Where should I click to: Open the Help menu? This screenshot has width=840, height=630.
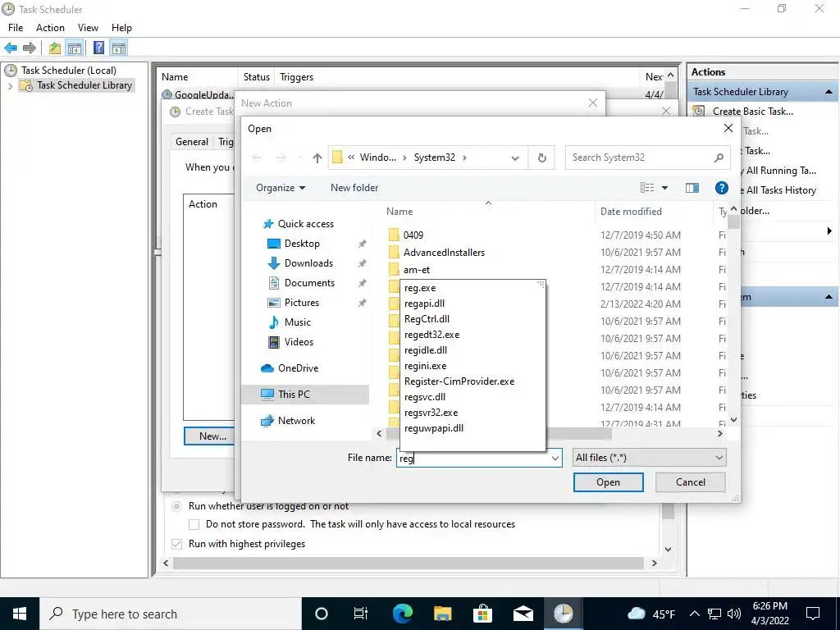[x=121, y=28]
